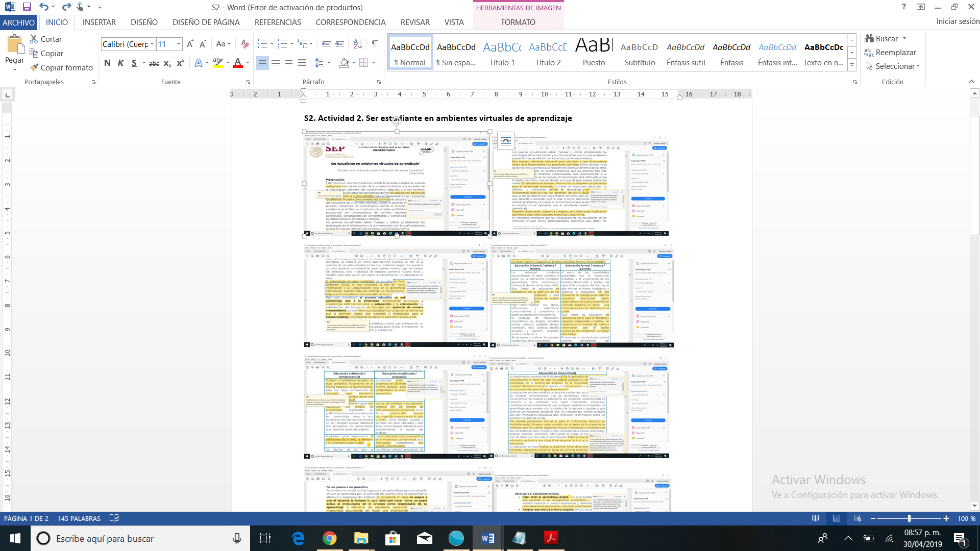Screen dimensions: 980x551
Task: Click the zoom slider handle
Action: [909, 518]
